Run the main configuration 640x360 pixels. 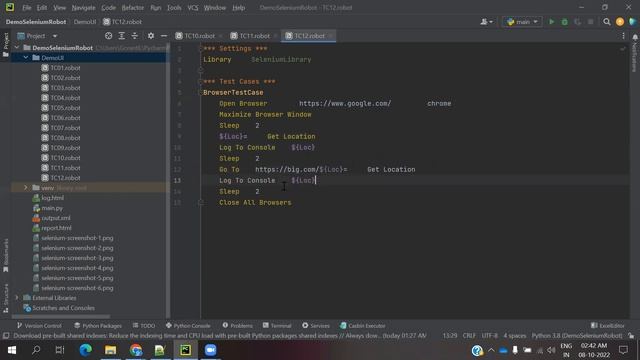(x=551, y=22)
